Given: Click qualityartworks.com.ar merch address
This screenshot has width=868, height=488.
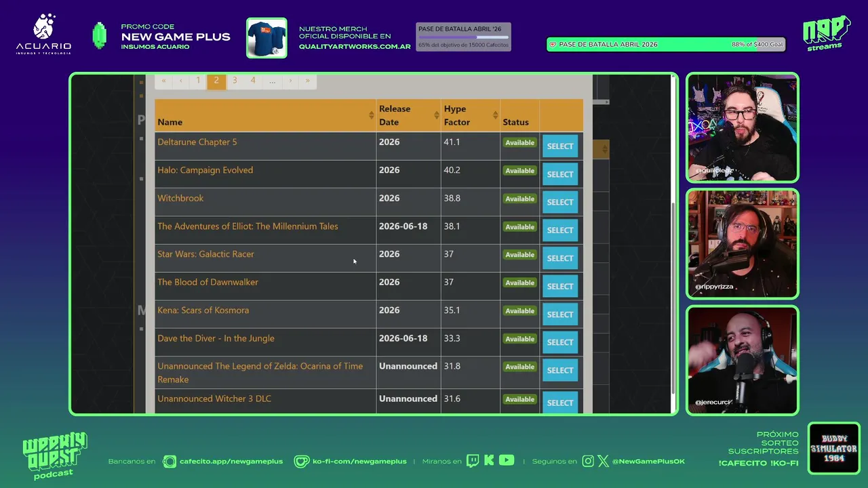Looking at the screenshot, I should pos(355,47).
